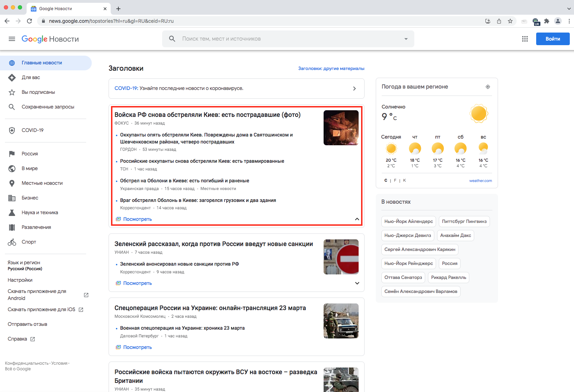Open headline Спецоперация России на Украине
574x392 pixels.
[x=210, y=308]
